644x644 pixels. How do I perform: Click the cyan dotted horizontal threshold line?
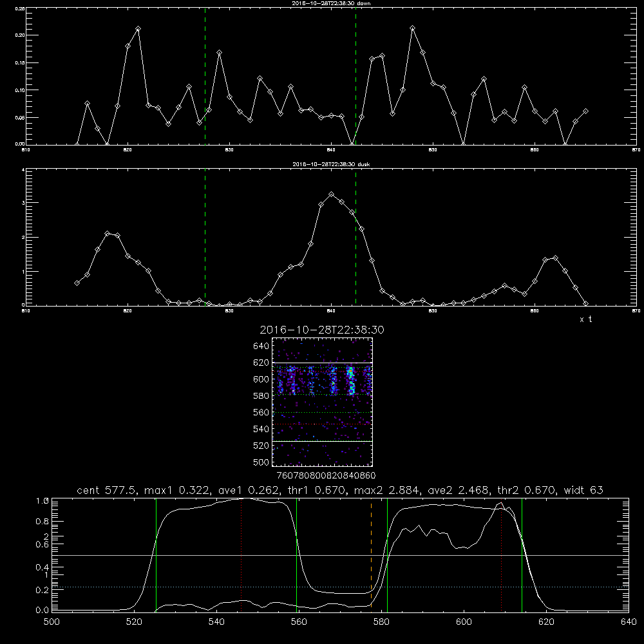pyautogui.click(x=340, y=587)
